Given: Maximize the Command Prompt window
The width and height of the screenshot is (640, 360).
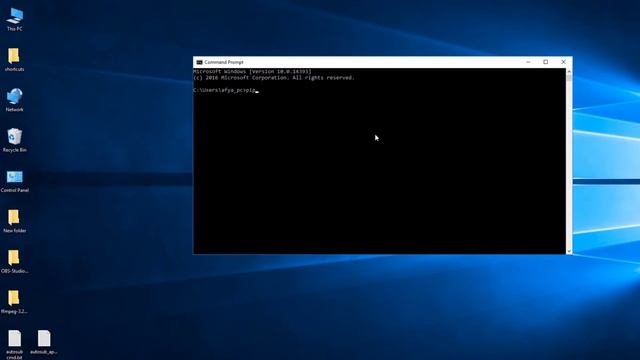Looking at the screenshot, I should (546, 62).
